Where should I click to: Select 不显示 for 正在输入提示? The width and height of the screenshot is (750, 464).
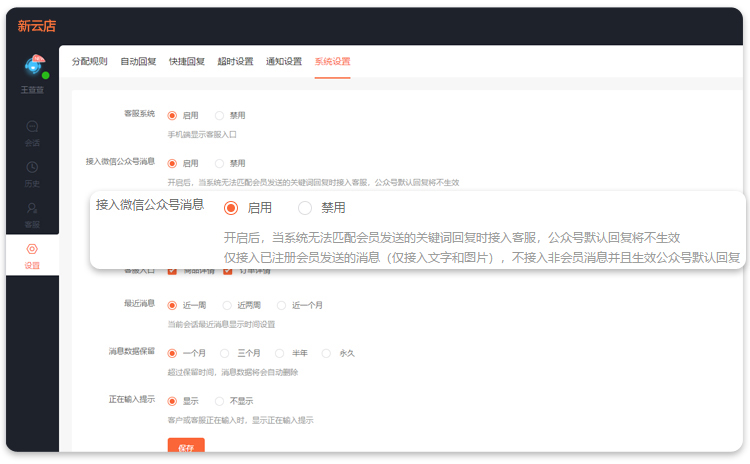click(x=220, y=401)
